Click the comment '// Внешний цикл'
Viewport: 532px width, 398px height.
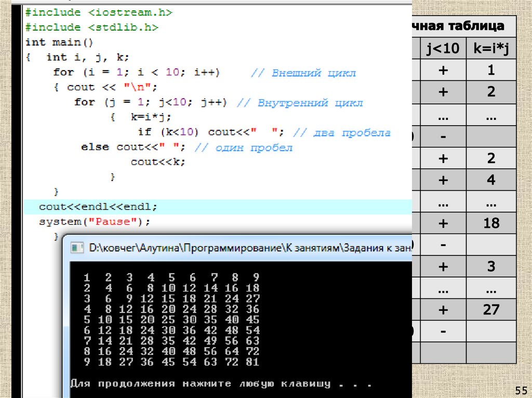[x=303, y=73]
